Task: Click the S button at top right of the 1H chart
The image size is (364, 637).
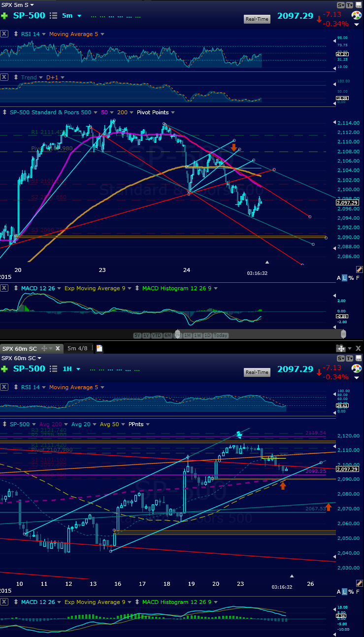Action: click(341, 358)
